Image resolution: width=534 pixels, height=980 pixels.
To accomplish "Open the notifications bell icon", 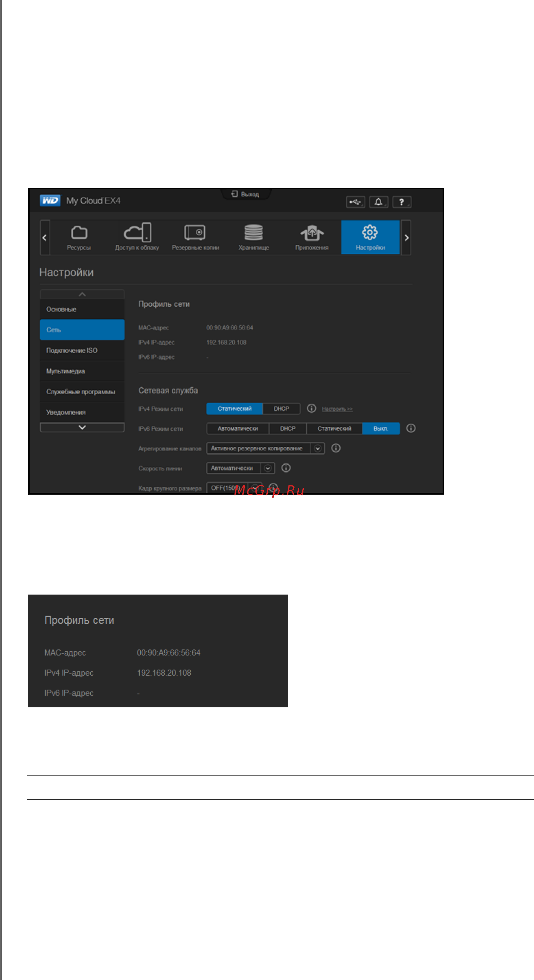I will point(378,202).
